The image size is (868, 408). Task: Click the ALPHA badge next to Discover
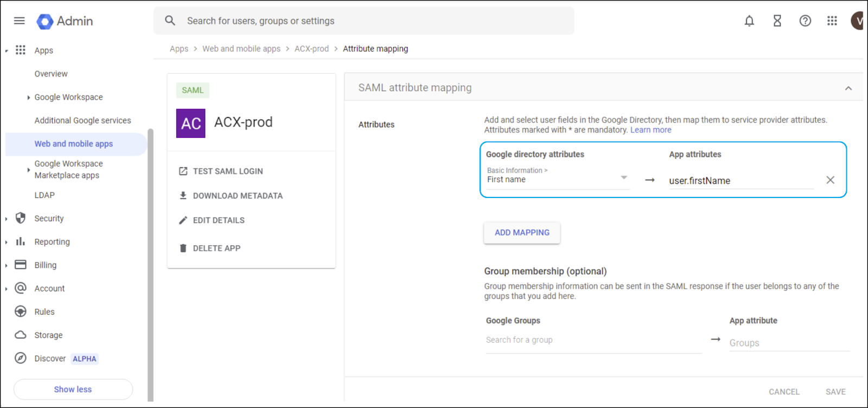pos(85,359)
